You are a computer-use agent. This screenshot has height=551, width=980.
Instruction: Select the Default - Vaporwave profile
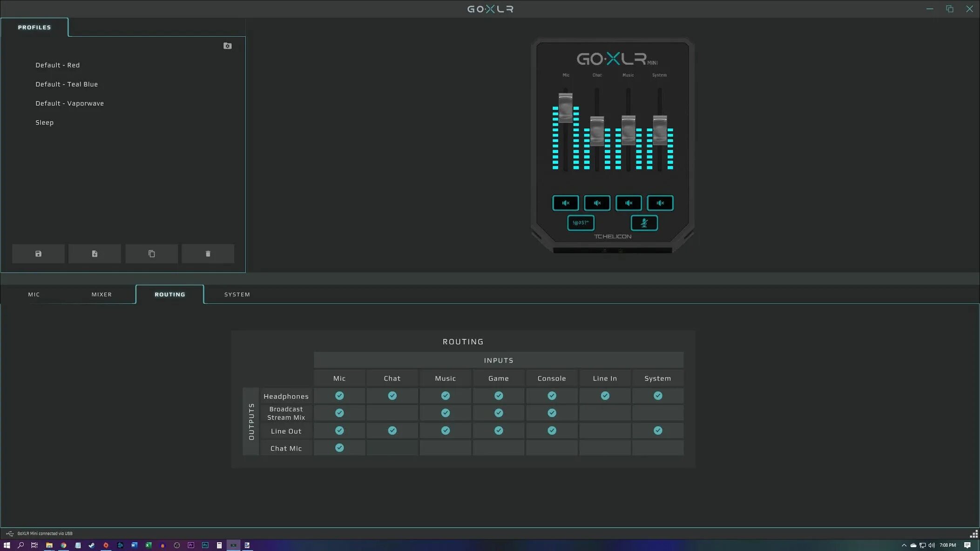click(69, 103)
